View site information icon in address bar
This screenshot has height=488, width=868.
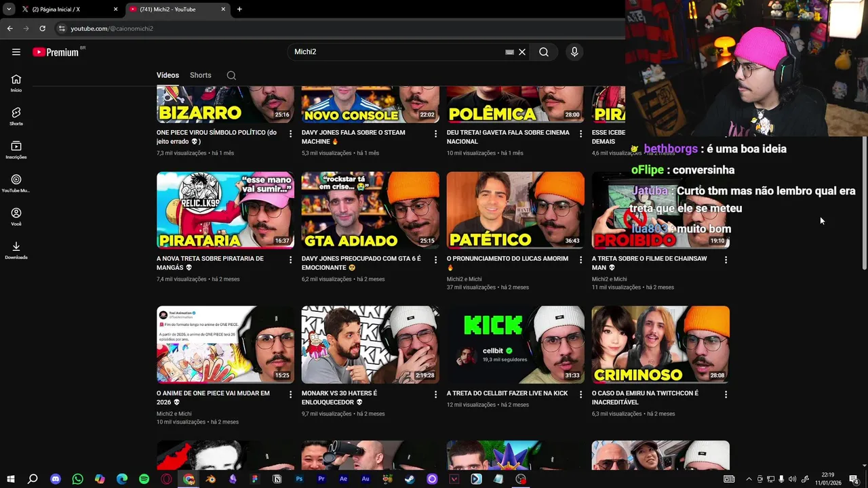[x=62, y=28]
